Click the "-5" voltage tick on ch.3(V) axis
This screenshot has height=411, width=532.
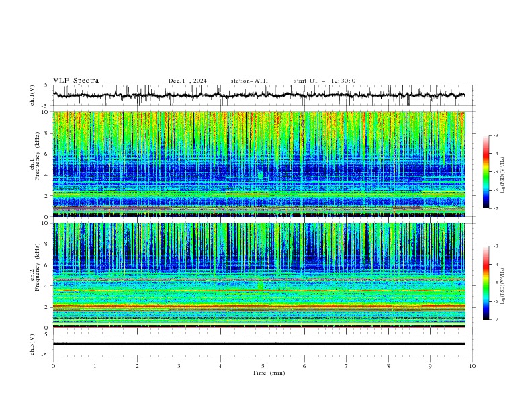pos(45,355)
